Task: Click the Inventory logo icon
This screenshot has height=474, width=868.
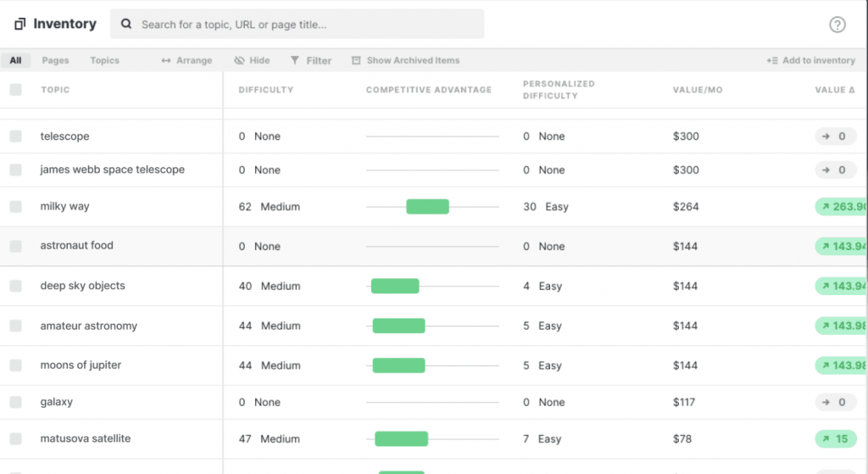Action: click(x=19, y=24)
